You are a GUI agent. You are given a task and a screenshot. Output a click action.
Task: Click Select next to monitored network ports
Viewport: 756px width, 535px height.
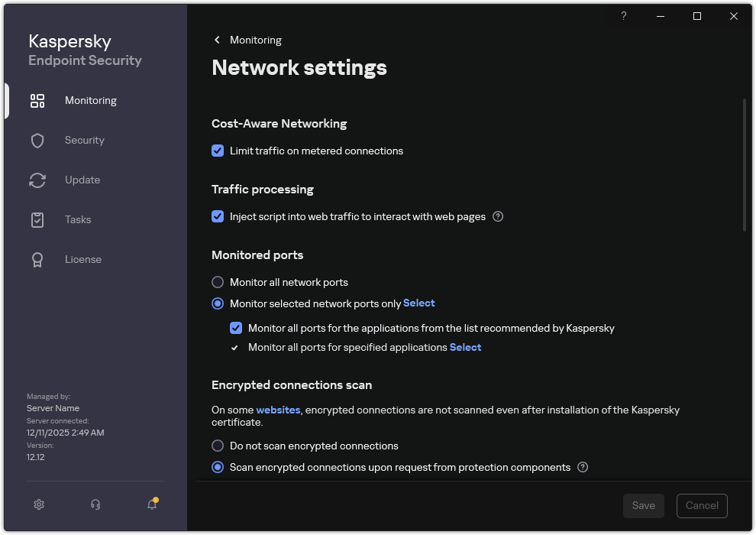418,303
